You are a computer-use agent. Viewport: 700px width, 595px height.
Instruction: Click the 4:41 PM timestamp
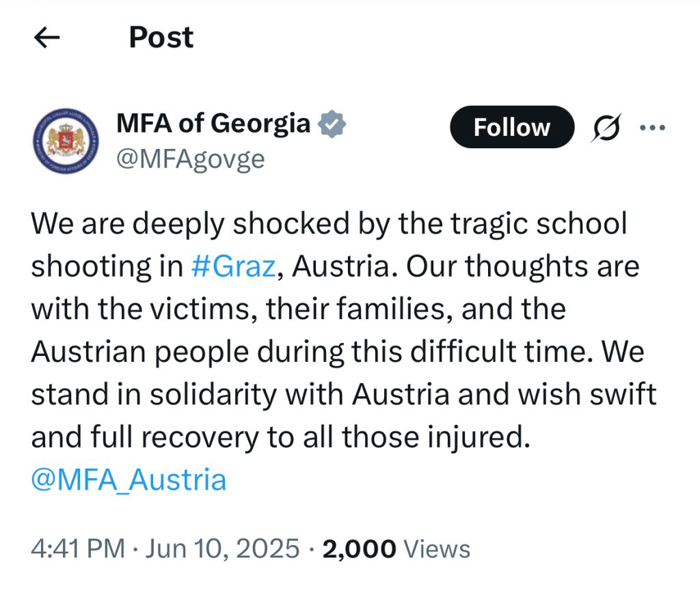click(78, 549)
